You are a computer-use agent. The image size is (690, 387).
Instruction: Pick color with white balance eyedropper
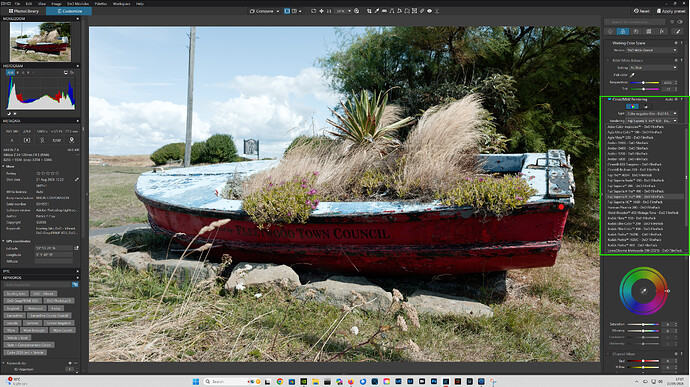click(x=632, y=75)
